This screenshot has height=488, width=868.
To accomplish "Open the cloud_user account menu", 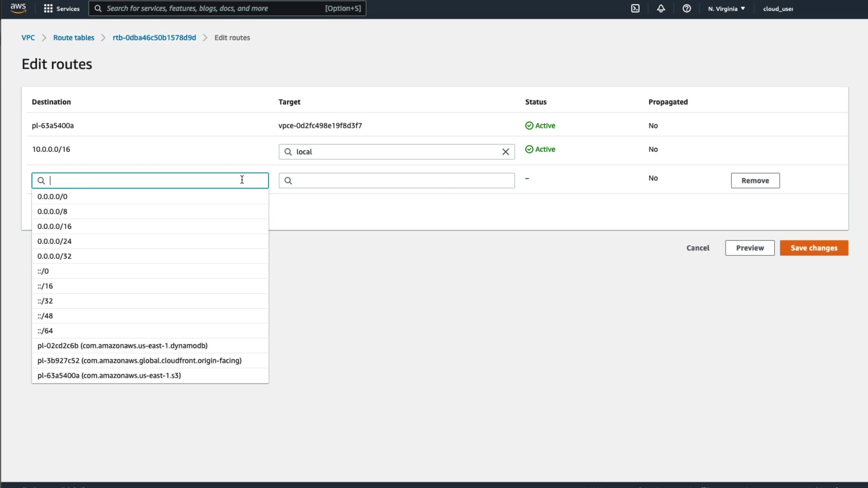I will 778,9.
